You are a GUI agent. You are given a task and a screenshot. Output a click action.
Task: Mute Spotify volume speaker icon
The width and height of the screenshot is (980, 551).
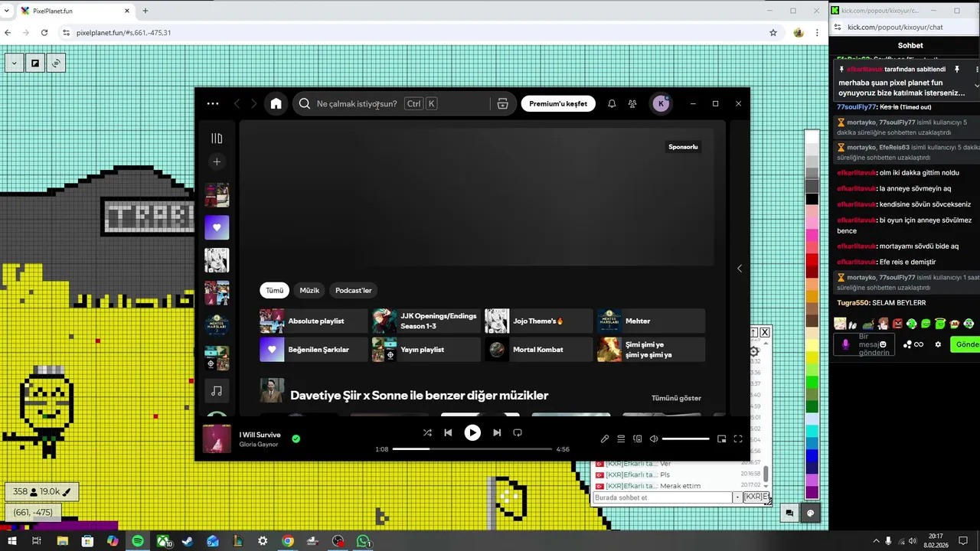pos(654,439)
